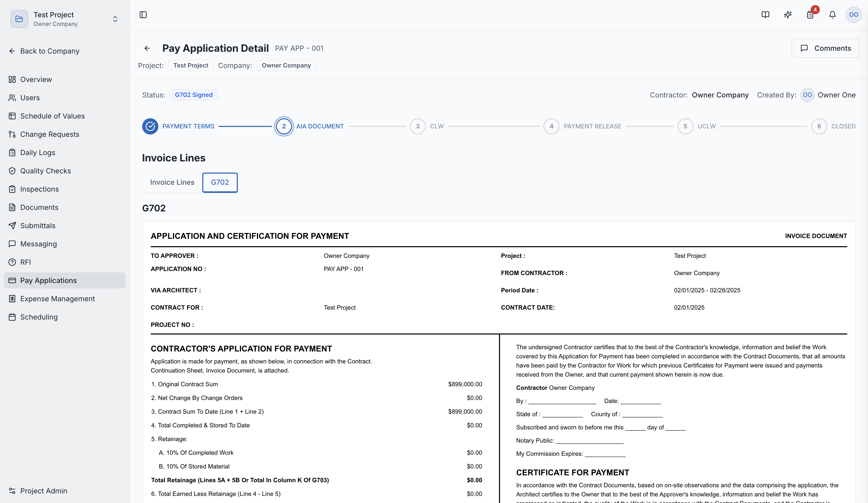The height and width of the screenshot is (503, 868).
Task: Open the documentation book icon
Action: (x=765, y=15)
